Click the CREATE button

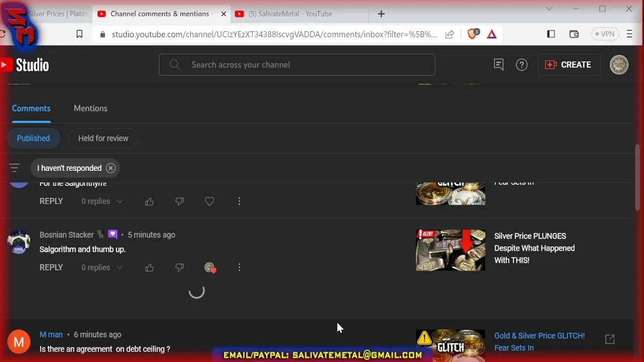(569, 65)
